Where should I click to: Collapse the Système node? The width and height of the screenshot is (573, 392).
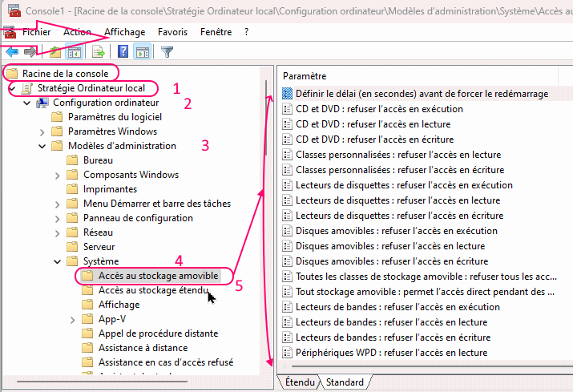(58, 262)
